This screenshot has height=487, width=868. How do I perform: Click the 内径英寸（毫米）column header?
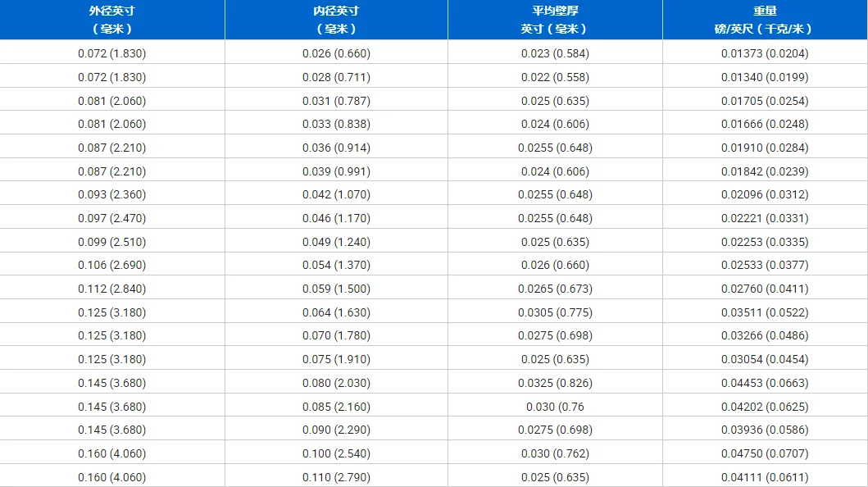[336, 20]
